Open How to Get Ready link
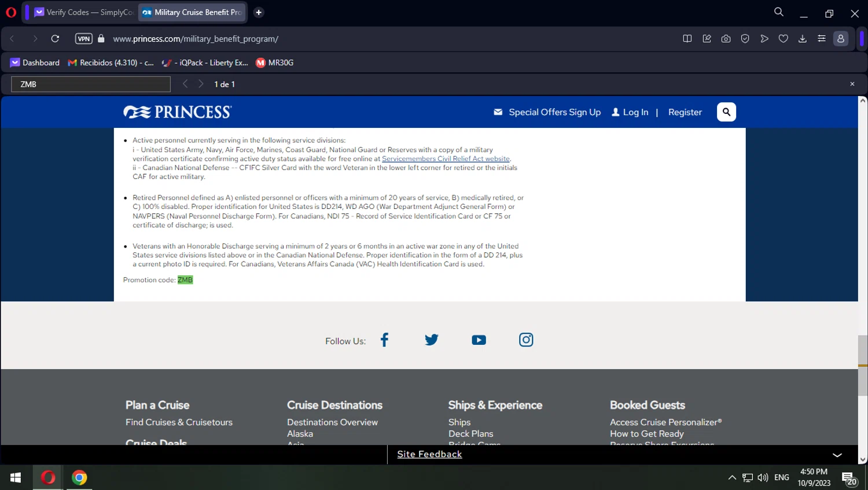868x490 pixels. click(x=647, y=434)
